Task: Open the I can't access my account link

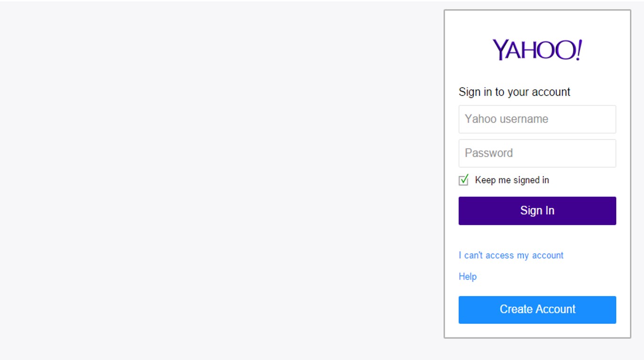Action: coord(510,255)
